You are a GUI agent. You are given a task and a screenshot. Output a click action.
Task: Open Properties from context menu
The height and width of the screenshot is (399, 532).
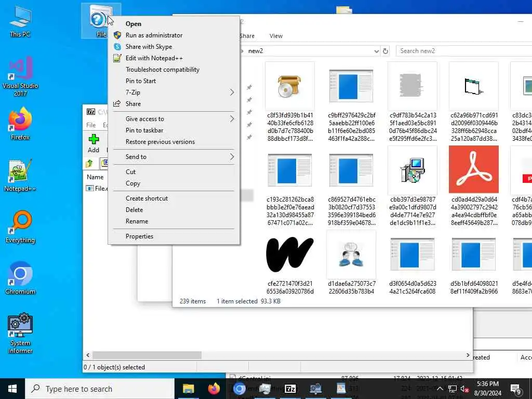coord(174,236)
